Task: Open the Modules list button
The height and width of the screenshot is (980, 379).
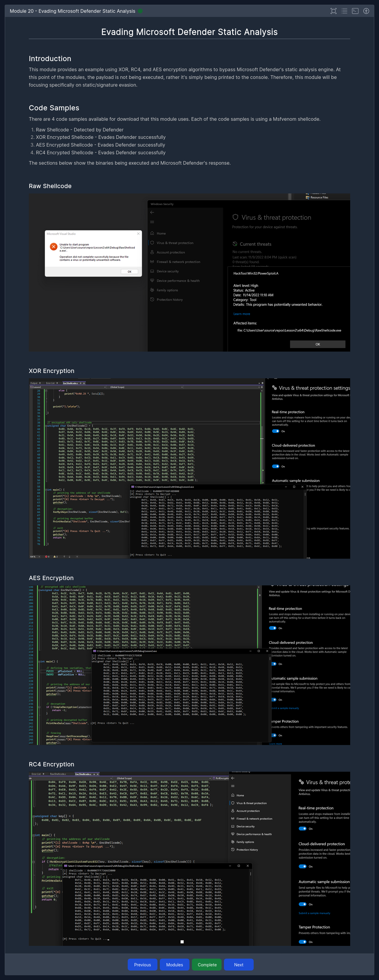Action: pyautogui.click(x=174, y=965)
